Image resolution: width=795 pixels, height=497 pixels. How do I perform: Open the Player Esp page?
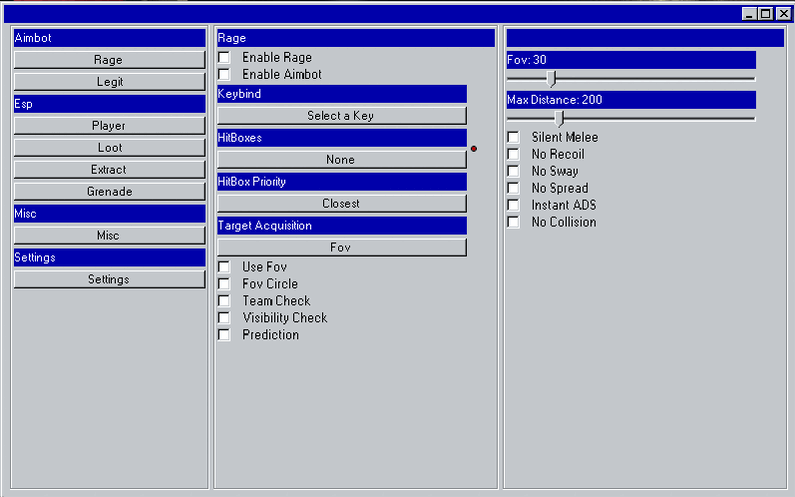pos(108,126)
